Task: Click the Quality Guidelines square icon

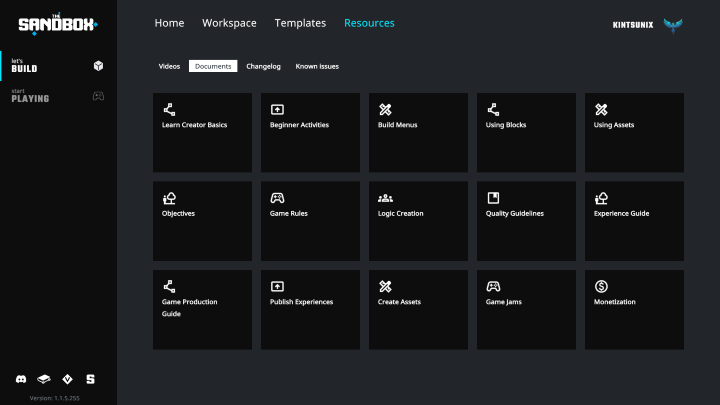Action: tap(493, 198)
